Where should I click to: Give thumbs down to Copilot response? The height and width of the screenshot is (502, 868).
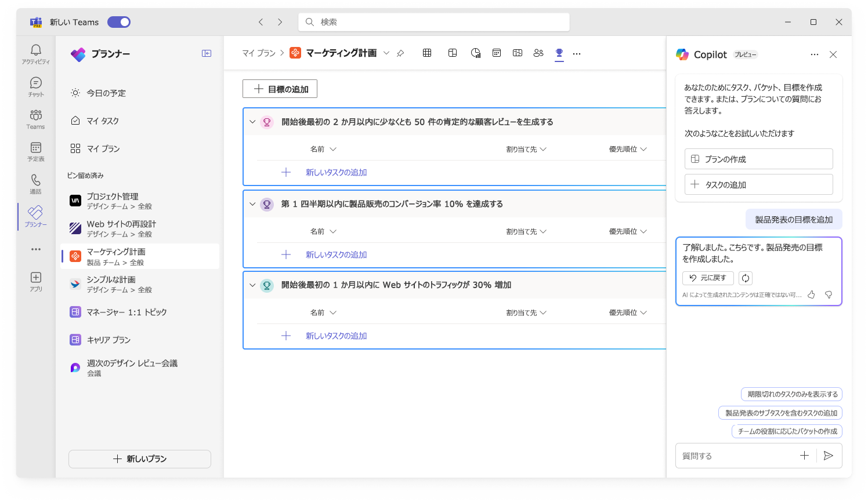(x=829, y=294)
